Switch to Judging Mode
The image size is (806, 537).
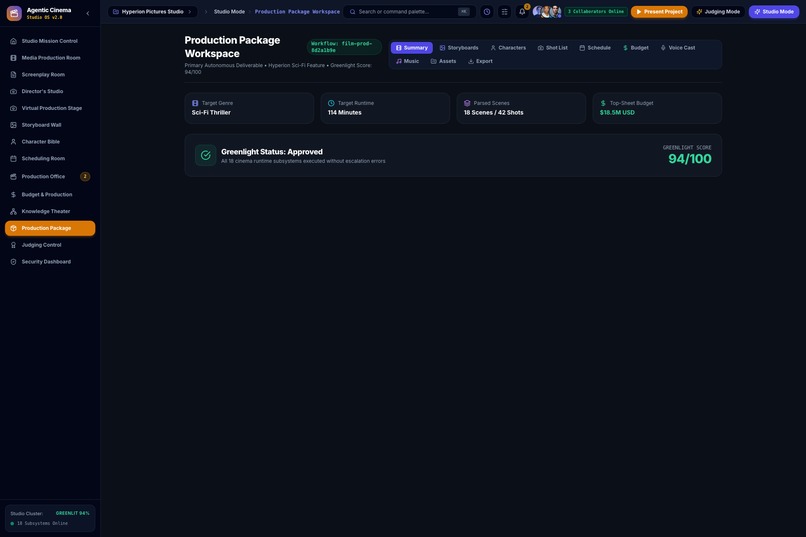(718, 12)
